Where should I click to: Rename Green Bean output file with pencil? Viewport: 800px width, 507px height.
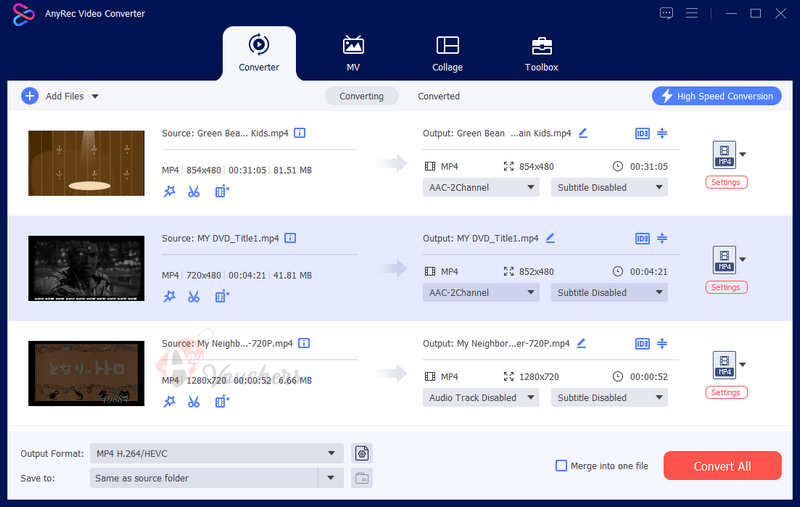[x=583, y=133]
